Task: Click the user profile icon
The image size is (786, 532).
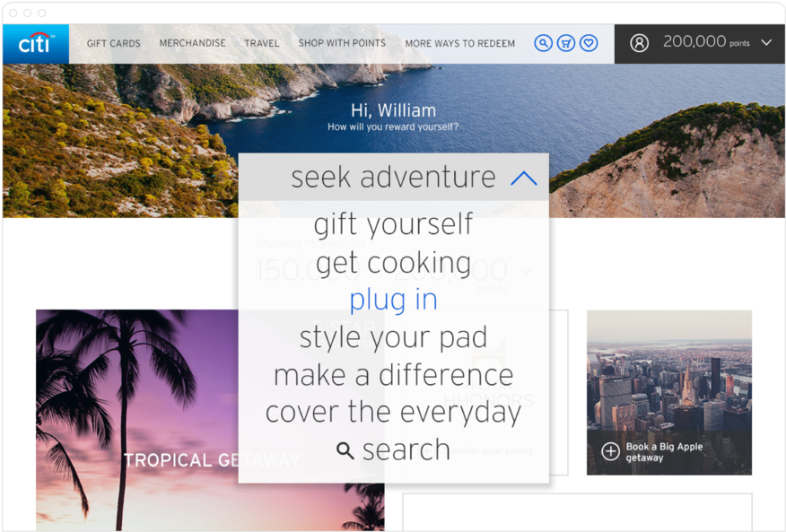Action: click(639, 43)
